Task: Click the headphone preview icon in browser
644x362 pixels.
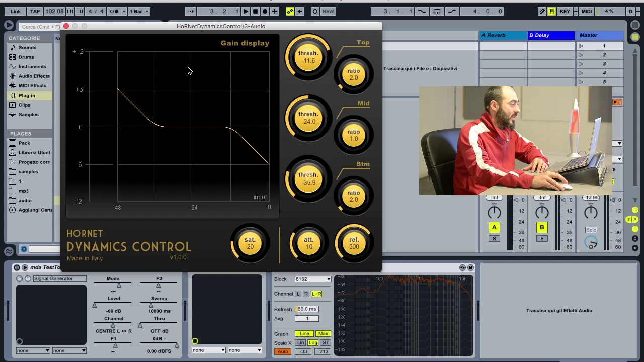Action: point(24,249)
